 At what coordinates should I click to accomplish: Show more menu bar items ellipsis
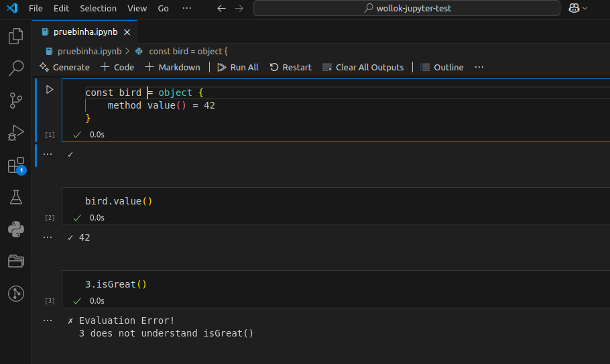[187, 8]
